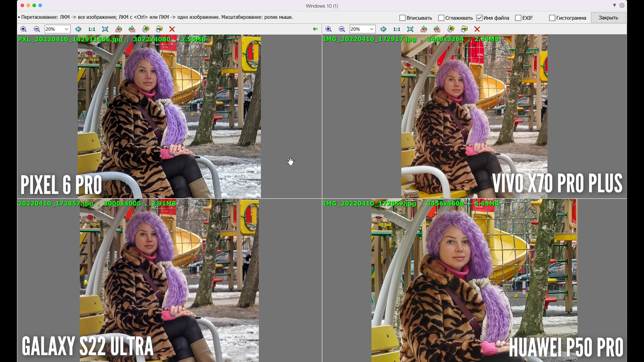The height and width of the screenshot is (362, 644).
Task: Rotate left 90° in the left toolbar
Action: pyautogui.click(x=118, y=29)
